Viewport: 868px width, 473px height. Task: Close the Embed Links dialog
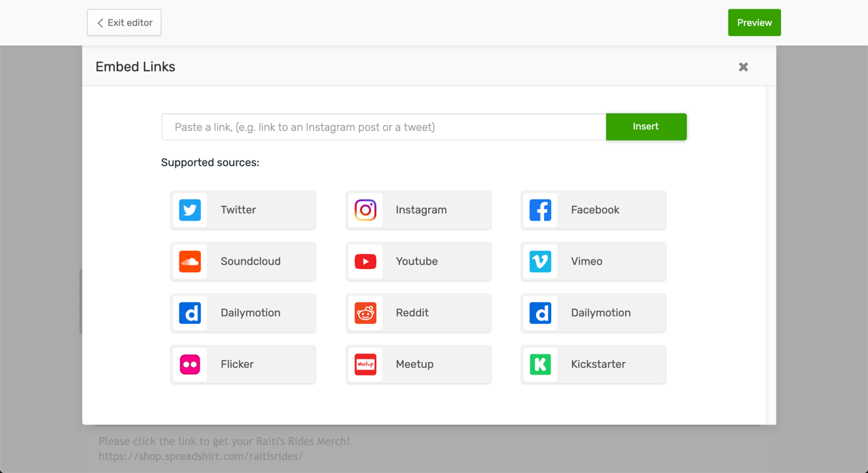743,67
